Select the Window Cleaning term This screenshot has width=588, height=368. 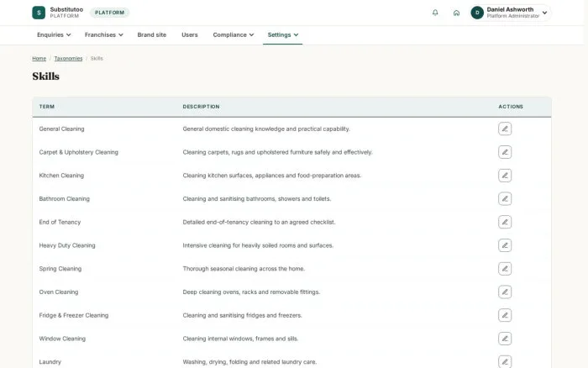(x=62, y=339)
